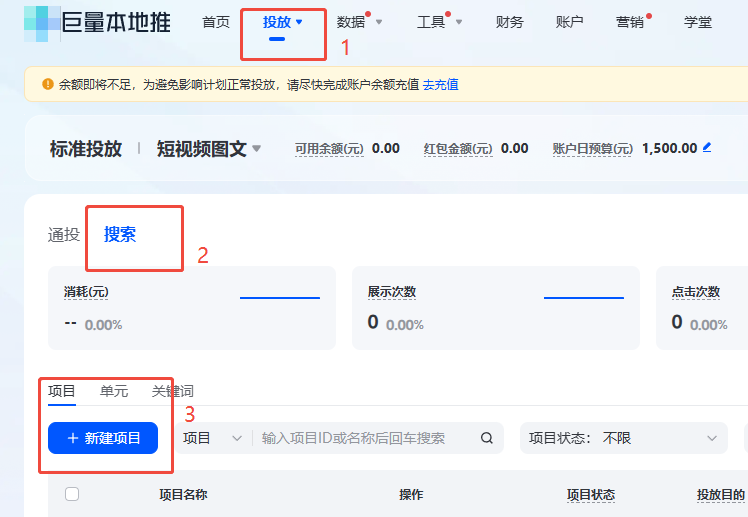748x517 pixels.
Task: Open the 投放 dropdown menu
Action: (x=283, y=22)
